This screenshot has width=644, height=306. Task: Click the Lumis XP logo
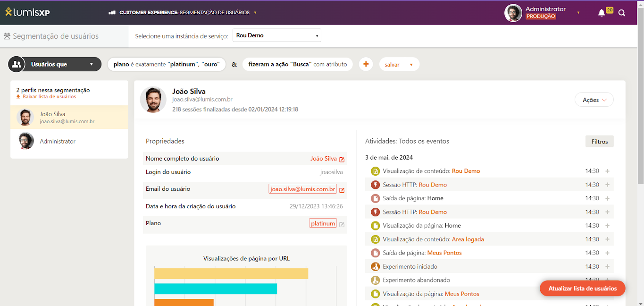27,12
